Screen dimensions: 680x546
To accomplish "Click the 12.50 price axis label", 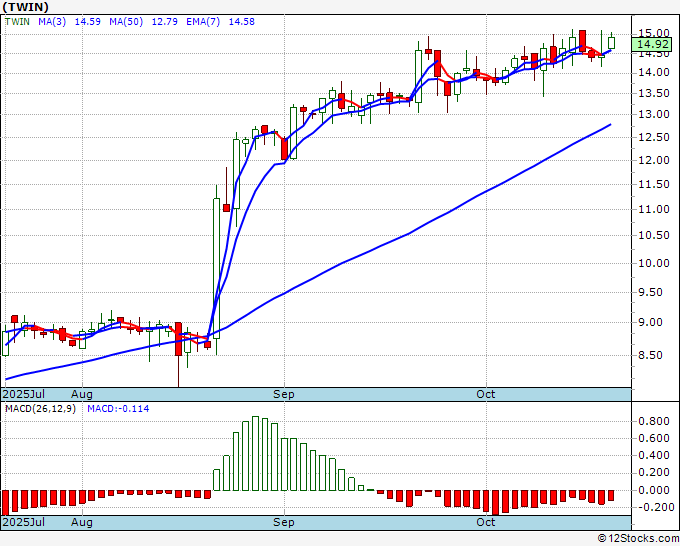I will 654,137.
